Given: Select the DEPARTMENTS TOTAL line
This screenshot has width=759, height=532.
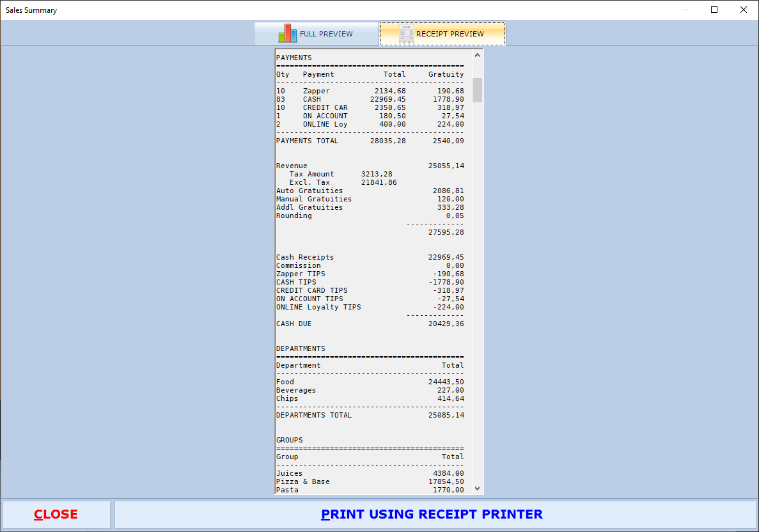Looking at the screenshot, I should click(x=370, y=415).
